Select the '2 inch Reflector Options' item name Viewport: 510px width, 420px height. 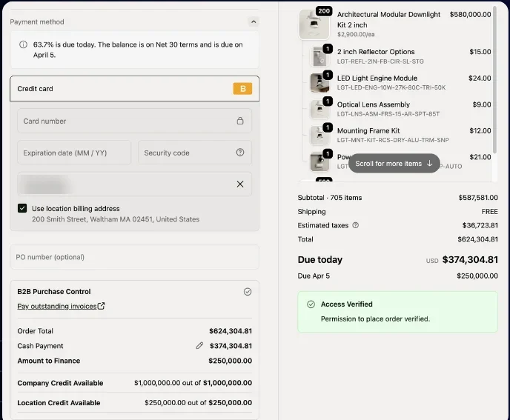[376, 52]
